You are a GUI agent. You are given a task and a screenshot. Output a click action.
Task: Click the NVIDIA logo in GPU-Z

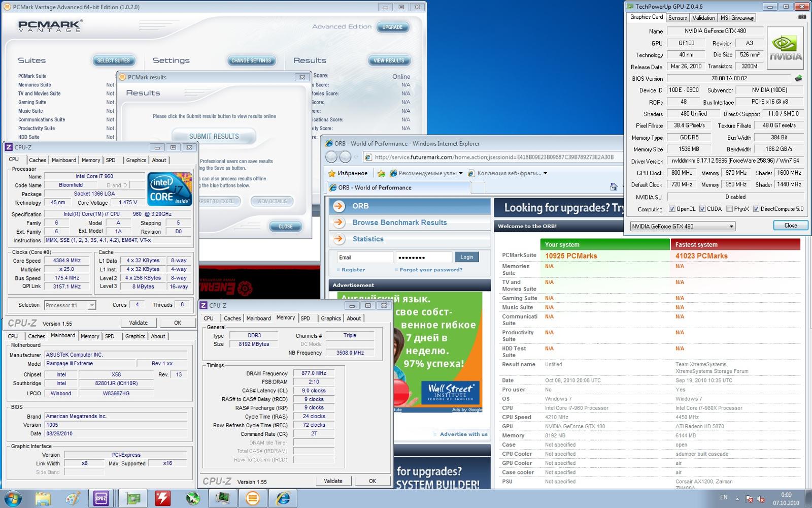coord(785,48)
